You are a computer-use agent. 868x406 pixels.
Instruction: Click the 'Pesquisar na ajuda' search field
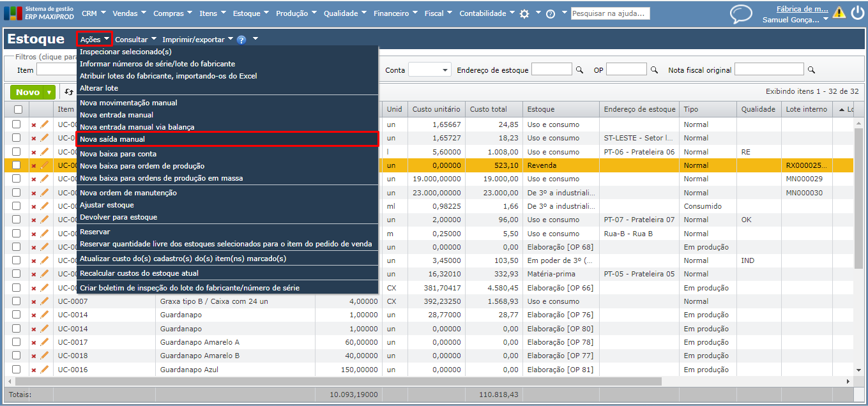pos(610,13)
